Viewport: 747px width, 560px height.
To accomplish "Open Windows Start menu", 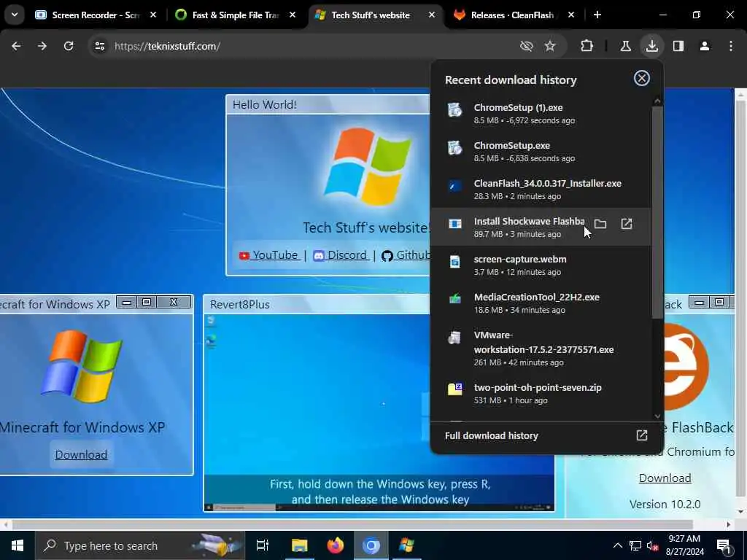I will (18, 545).
